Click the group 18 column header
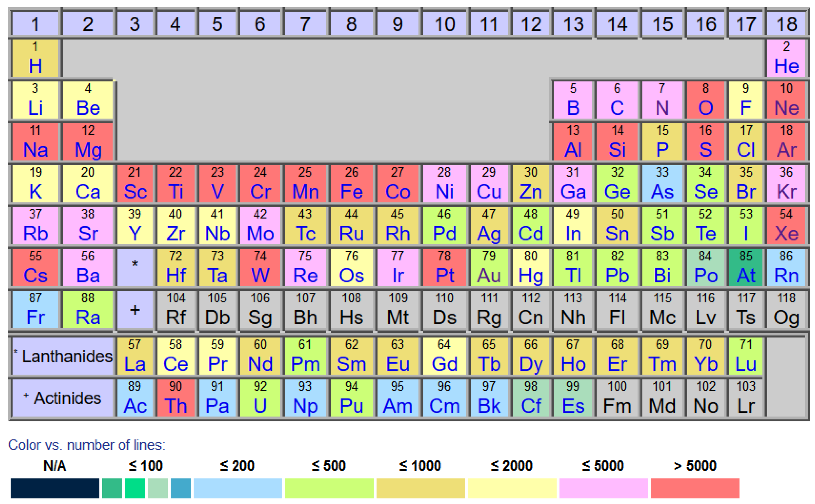The width and height of the screenshot is (815, 504). click(786, 24)
